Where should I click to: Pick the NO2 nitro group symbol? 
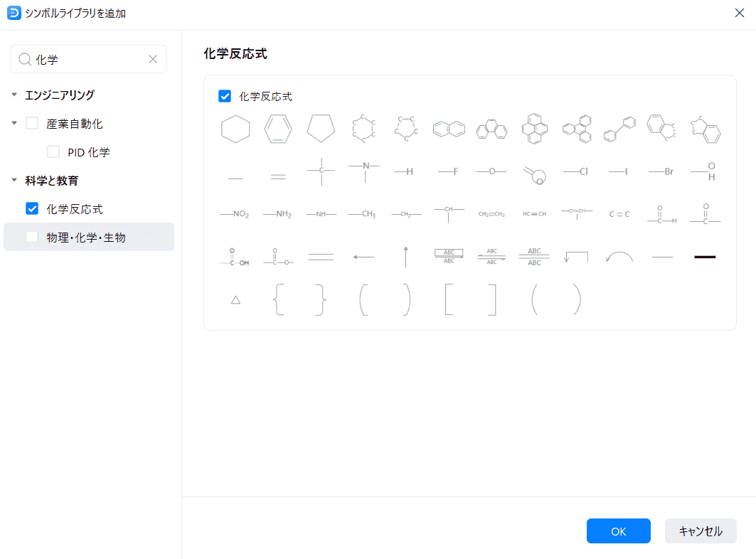[235, 214]
